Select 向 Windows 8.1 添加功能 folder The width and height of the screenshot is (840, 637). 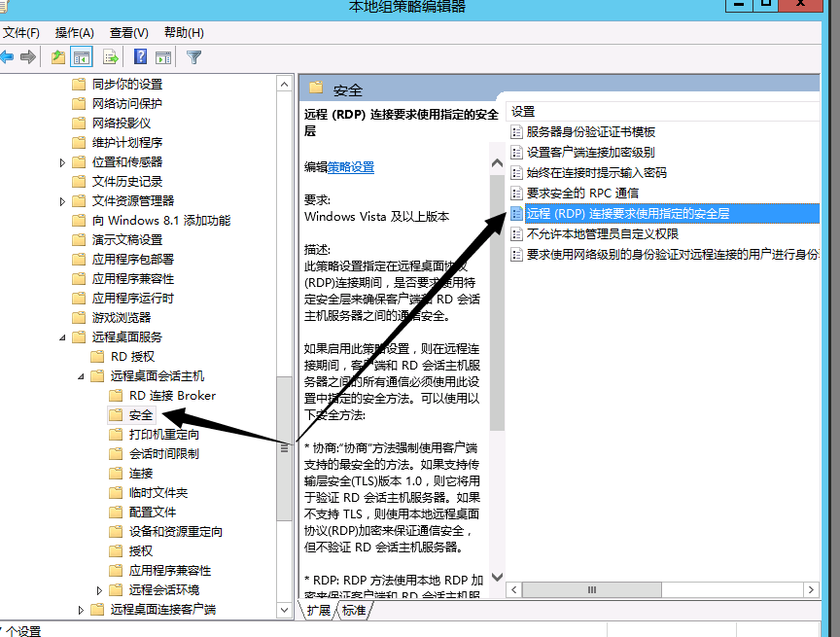152,220
